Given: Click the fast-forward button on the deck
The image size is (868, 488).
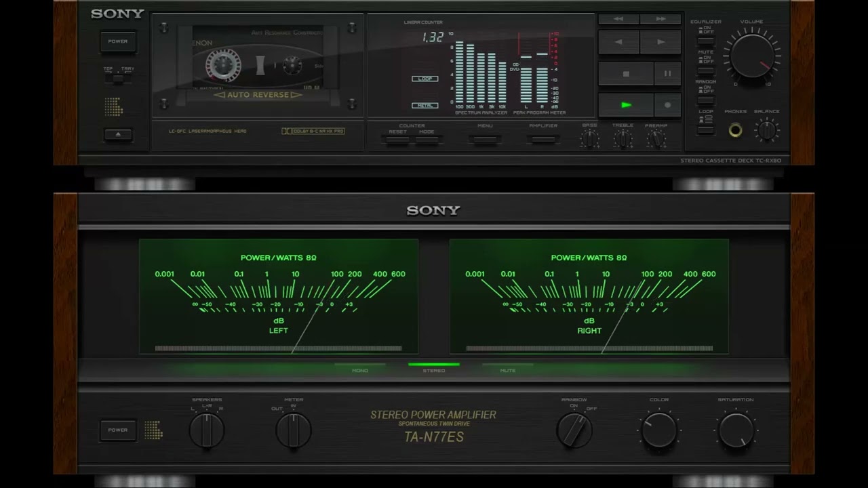Looking at the screenshot, I should pos(660,19).
